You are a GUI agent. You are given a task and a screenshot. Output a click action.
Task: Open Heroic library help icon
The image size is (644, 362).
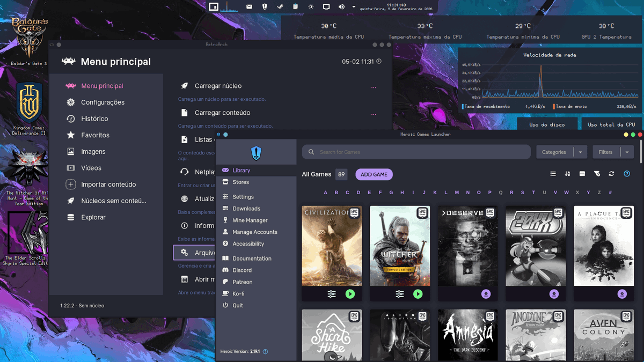pos(627,174)
